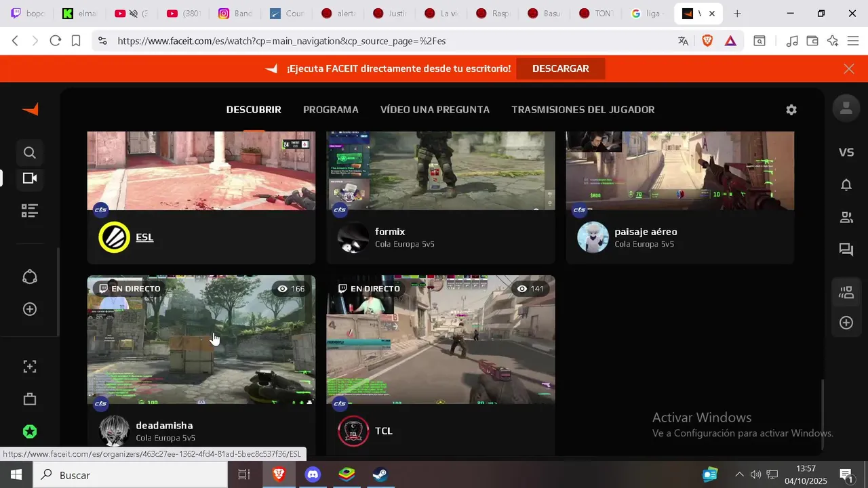Viewport: 868px width, 488px height.
Task: Click the ESL yellow logo avatar
Action: 114,237
